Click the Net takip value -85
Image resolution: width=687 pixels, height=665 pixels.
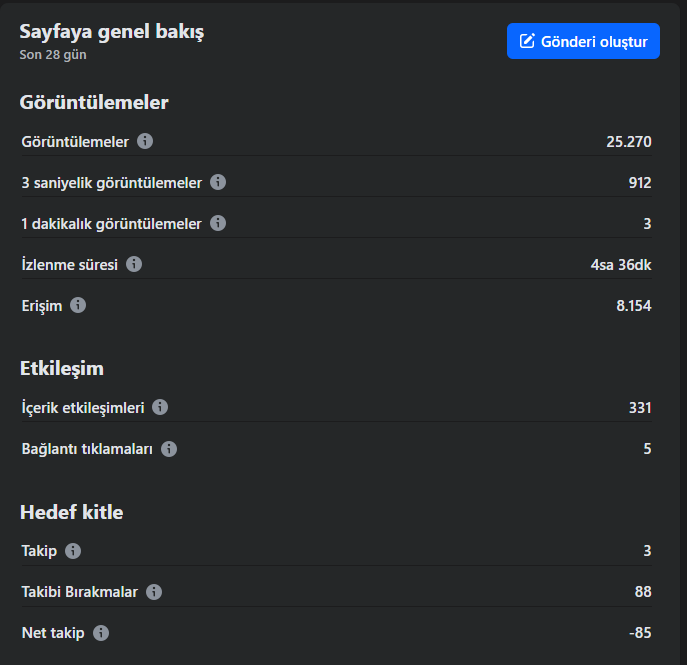coord(640,633)
